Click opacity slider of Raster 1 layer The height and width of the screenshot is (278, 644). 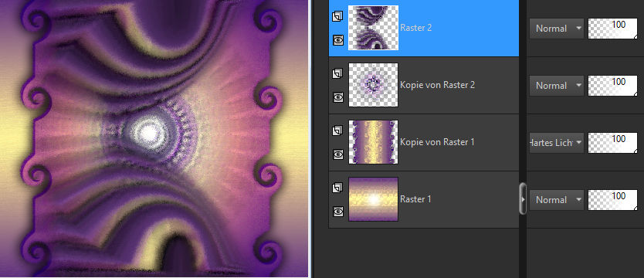[x=613, y=200]
